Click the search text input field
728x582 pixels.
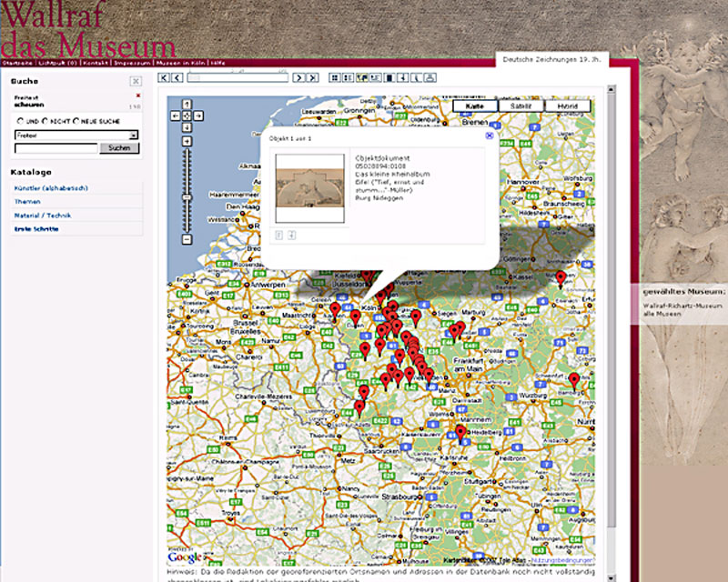point(56,148)
